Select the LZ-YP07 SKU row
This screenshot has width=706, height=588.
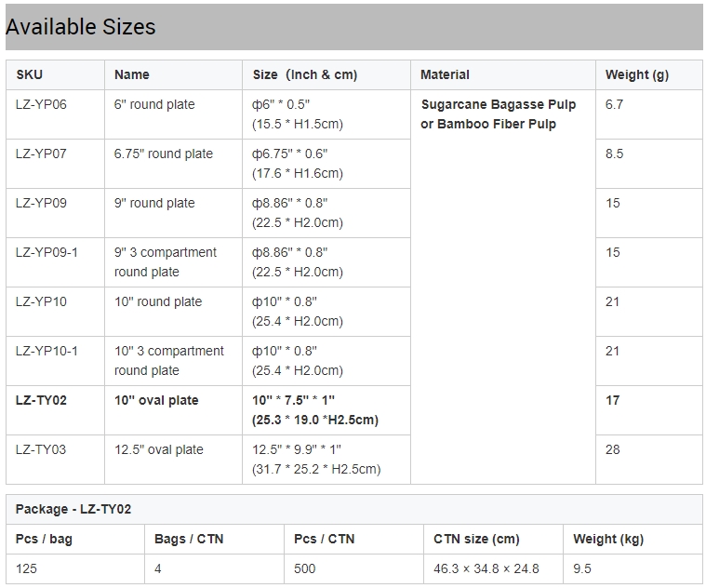tap(41, 154)
